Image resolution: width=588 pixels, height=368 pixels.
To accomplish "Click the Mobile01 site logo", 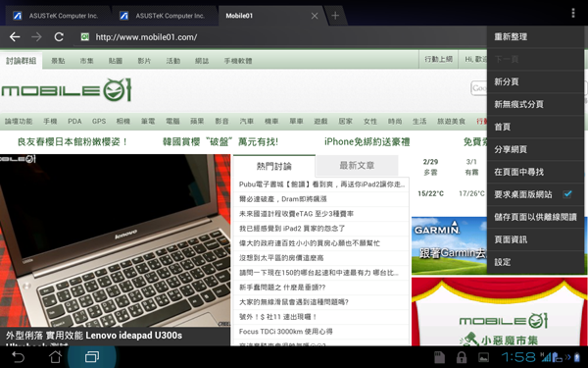I will [x=67, y=90].
